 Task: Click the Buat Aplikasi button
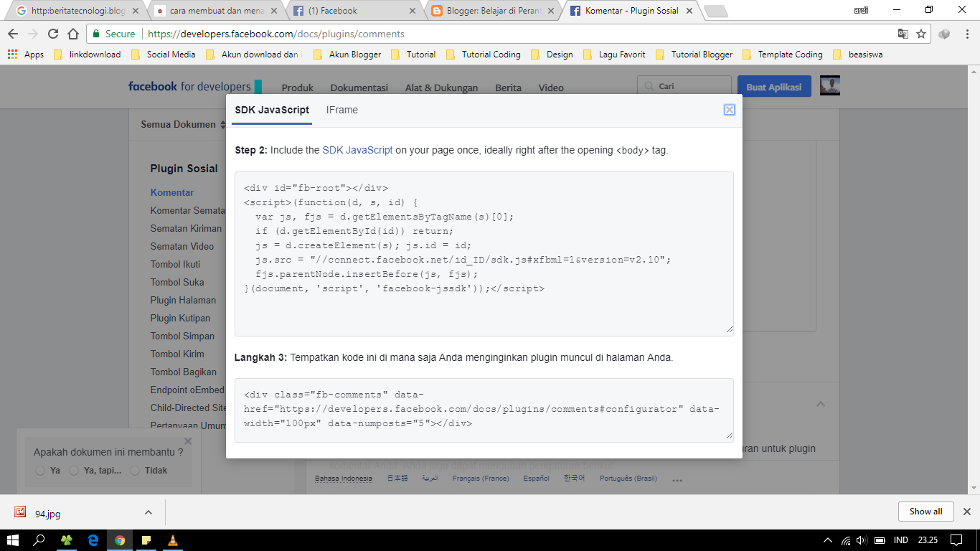[x=774, y=86]
